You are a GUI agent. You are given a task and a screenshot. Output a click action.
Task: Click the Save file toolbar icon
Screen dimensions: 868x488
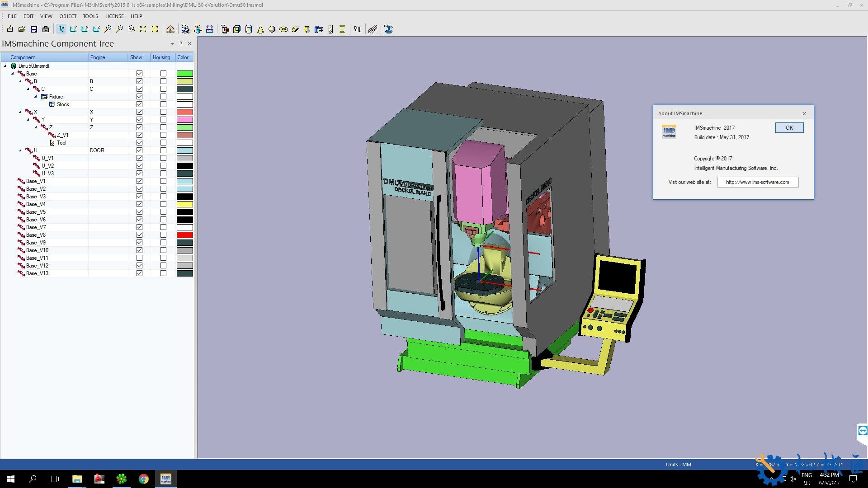pos(33,29)
